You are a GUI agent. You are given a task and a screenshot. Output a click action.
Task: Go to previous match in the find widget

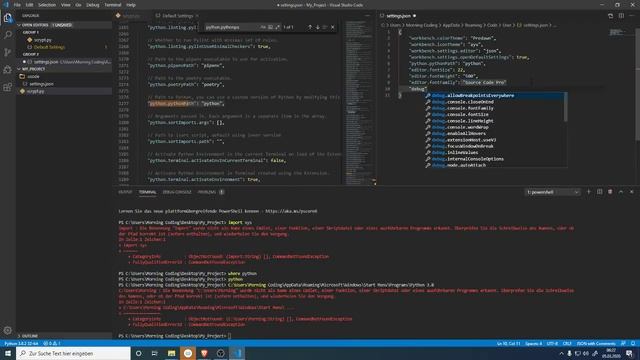point(310,27)
